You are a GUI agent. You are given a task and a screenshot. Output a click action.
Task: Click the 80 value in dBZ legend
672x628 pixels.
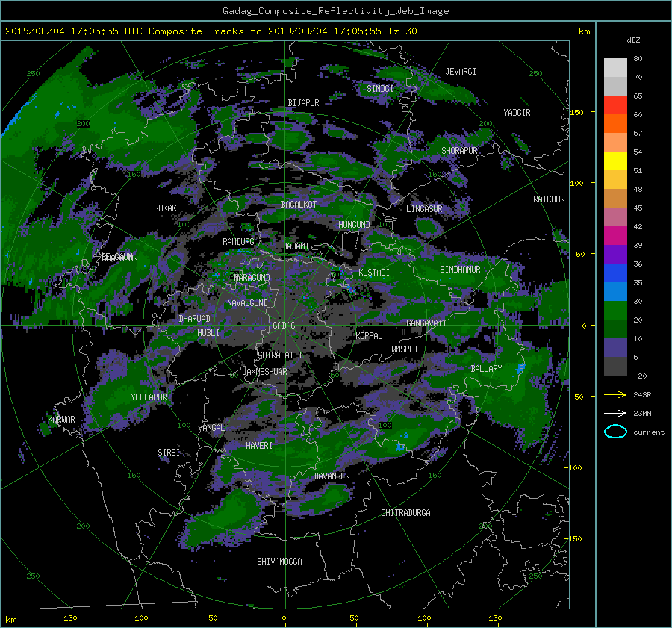(638, 59)
